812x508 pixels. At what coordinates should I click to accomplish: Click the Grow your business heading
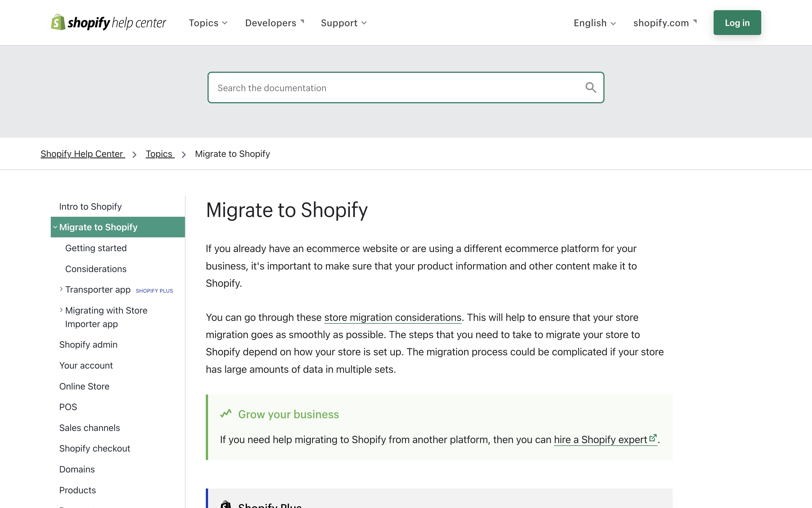click(288, 414)
